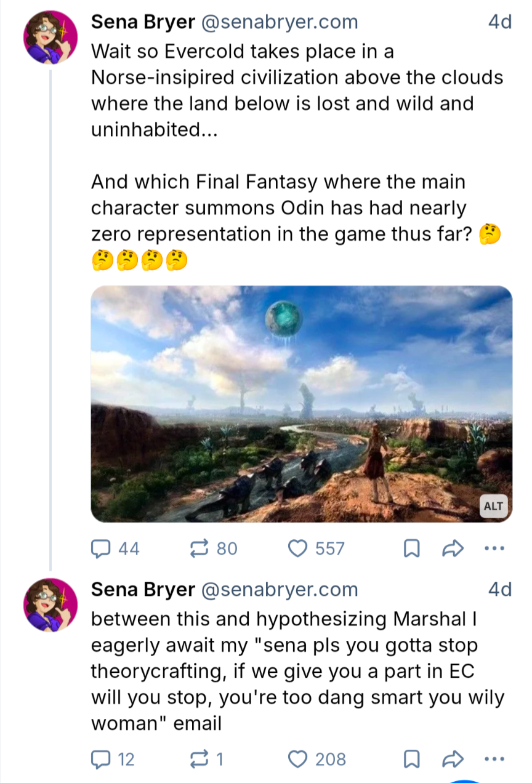
Task: Like the first post with 557 likes
Action: coord(316,548)
